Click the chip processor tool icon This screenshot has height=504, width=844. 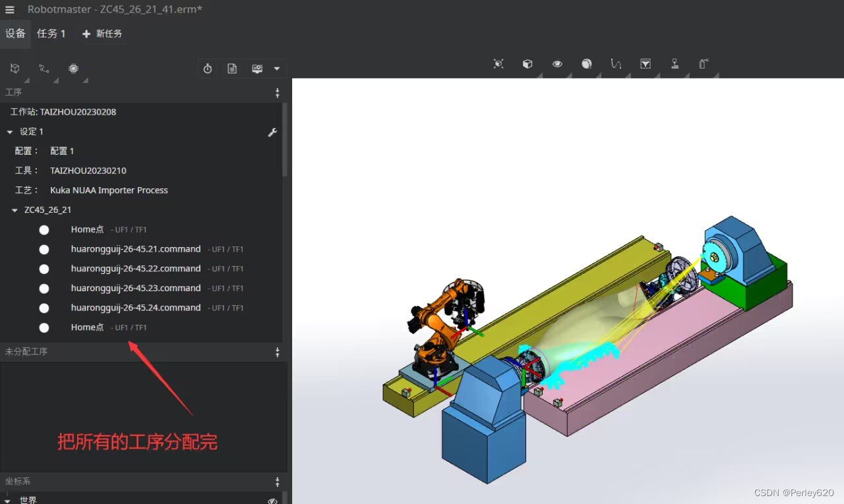coord(73,69)
